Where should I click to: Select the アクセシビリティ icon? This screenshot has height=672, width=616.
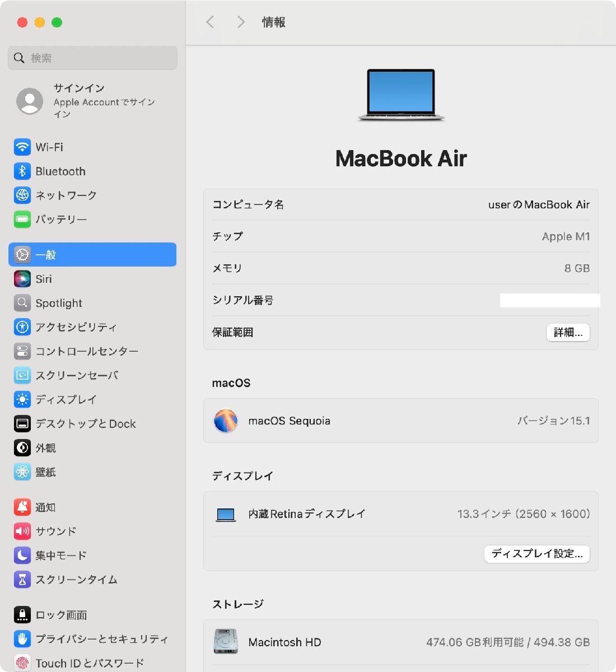tap(22, 327)
